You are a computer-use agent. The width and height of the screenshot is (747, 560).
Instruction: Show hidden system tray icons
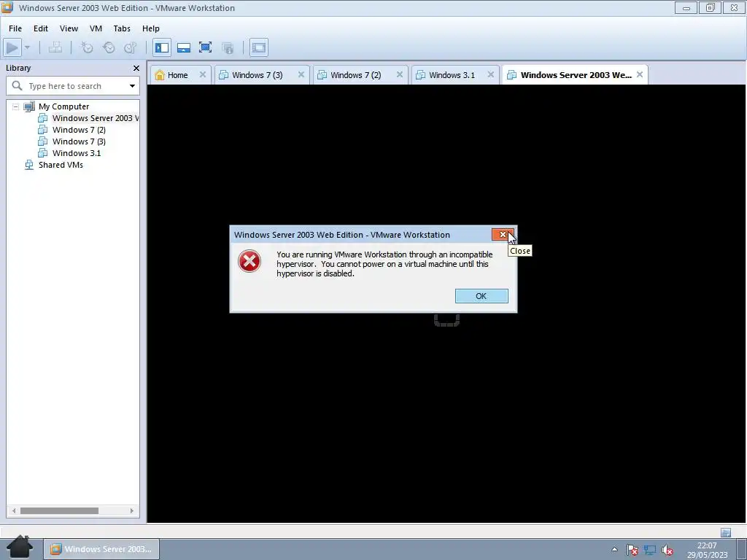(x=614, y=550)
